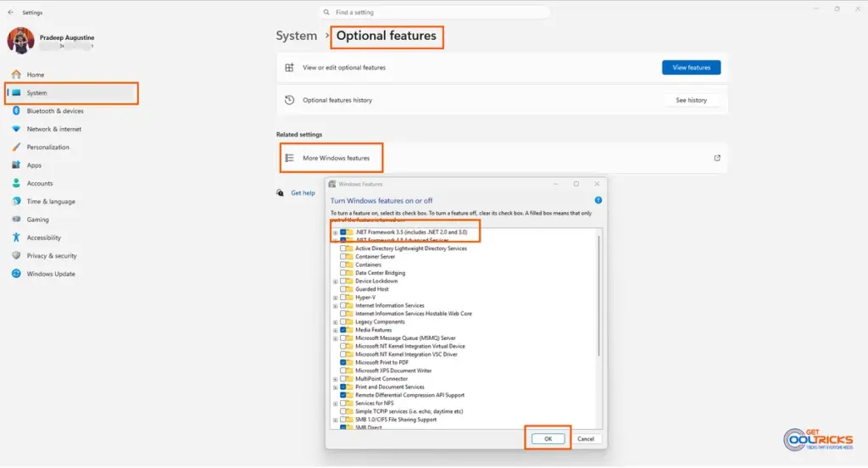The width and height of the screenshot is (868, 468).
Task: Click the See history button
Action: [x=691, y=100]
